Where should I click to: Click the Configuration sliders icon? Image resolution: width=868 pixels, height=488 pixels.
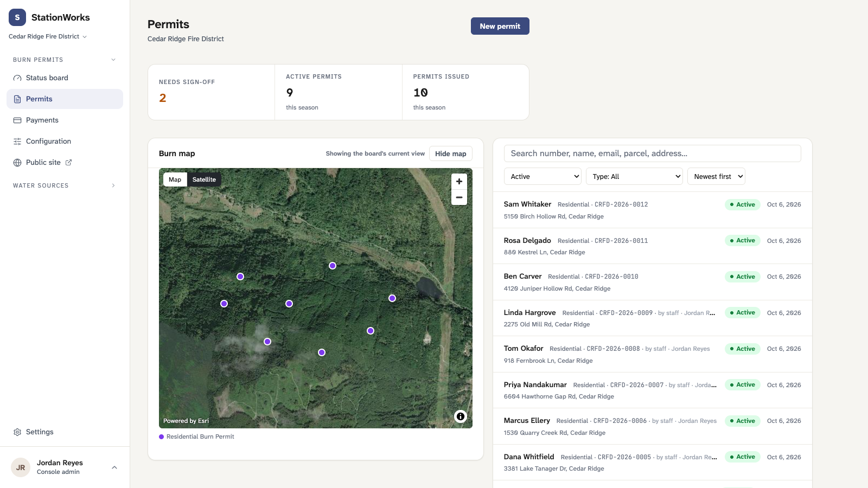tap(17, 142)
